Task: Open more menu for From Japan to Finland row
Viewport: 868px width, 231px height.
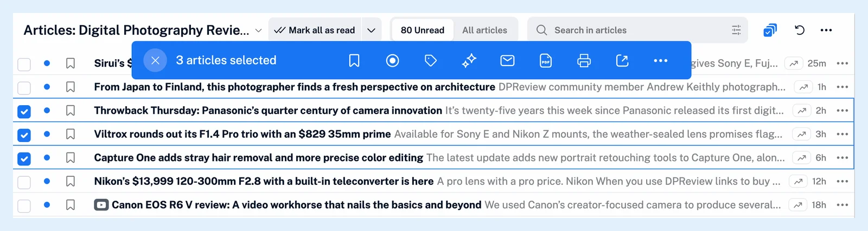Action: 842,87
